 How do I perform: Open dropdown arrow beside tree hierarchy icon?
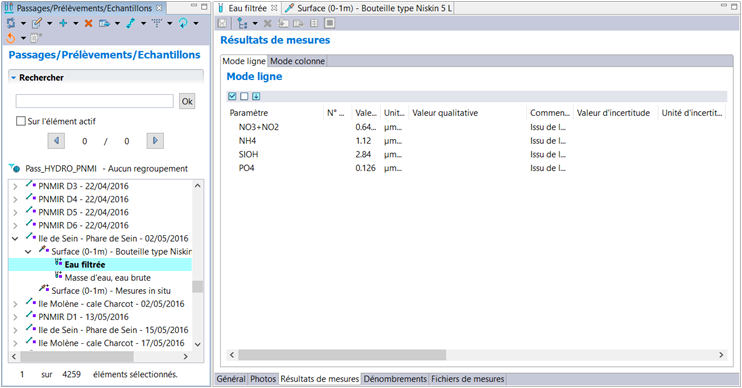point(255,23)
